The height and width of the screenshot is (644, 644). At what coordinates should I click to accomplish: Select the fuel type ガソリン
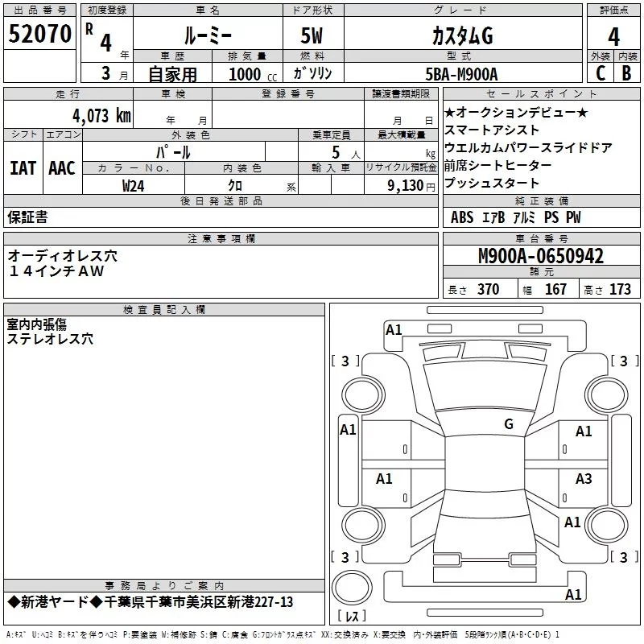pos(312,73)
